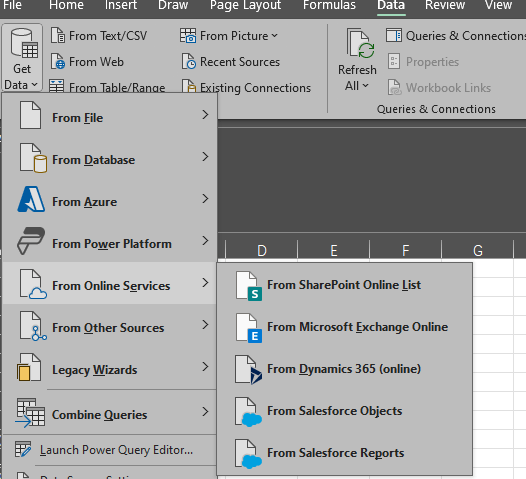
Task: Switch to the Page Layout tab
Action: (x=246, y=6)
